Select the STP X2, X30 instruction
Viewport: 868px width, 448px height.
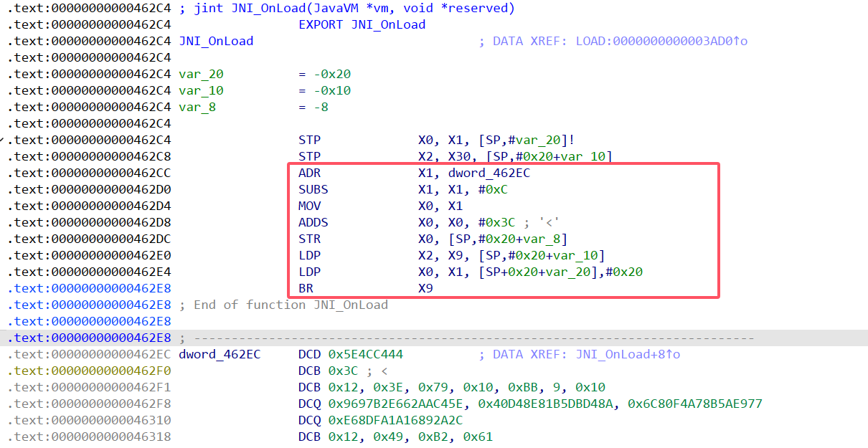455,156
